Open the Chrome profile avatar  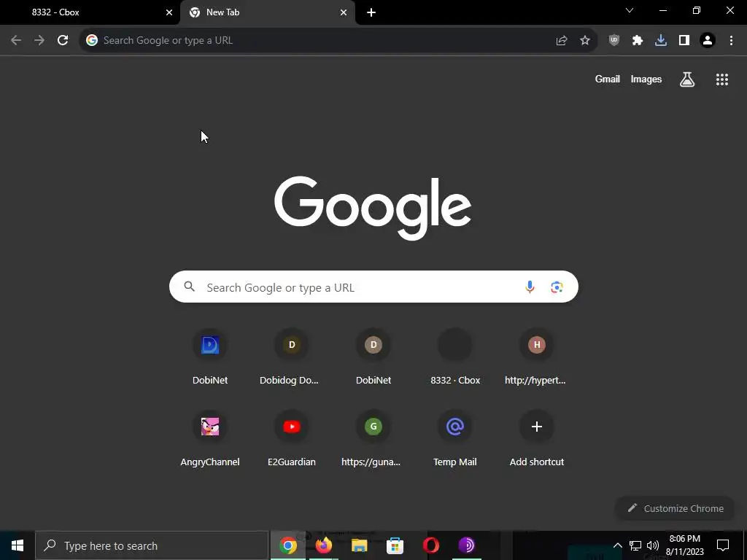pyautogui.click(x=708, y=41)
